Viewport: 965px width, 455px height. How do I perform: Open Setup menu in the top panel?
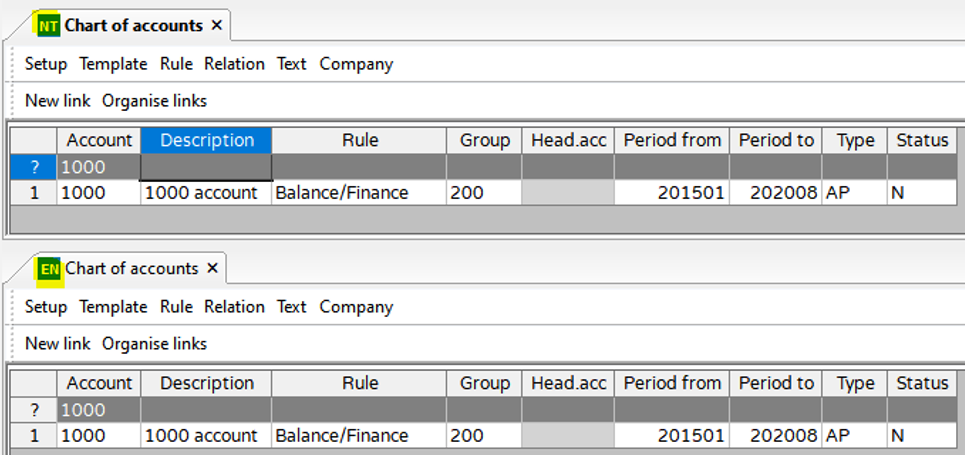pyautogui.click(x=46, y=64)
